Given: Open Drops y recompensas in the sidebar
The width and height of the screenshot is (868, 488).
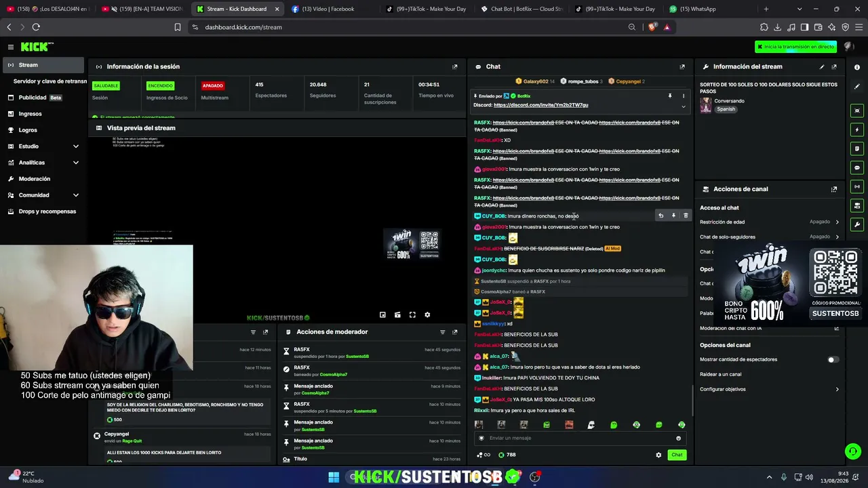Looking at the screenshot, I should click(44, 211).
